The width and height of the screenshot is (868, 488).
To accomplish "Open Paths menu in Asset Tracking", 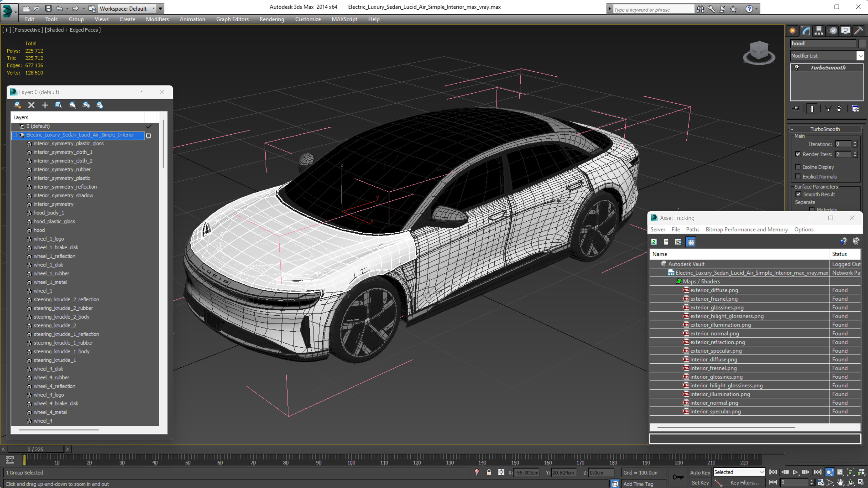I will tap(692, 229).
